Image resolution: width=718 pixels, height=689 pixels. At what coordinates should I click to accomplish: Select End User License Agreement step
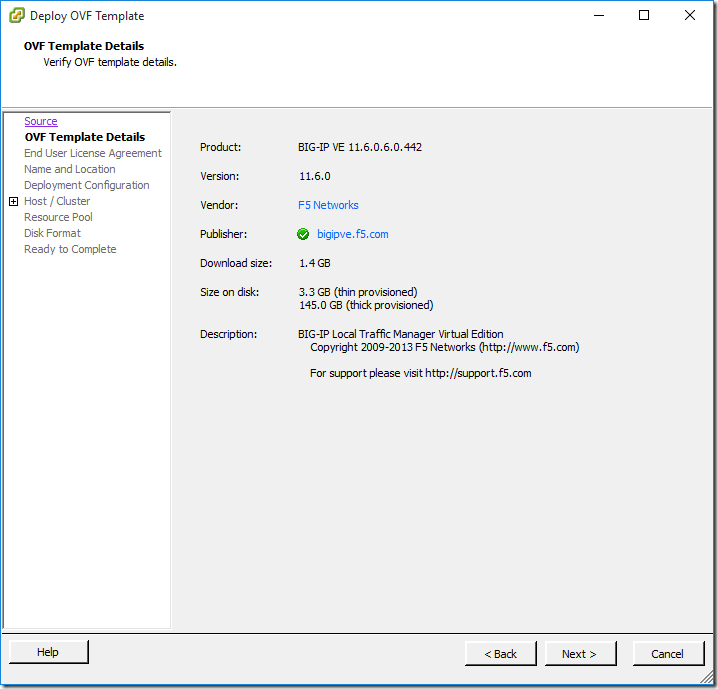pos(93,153)
